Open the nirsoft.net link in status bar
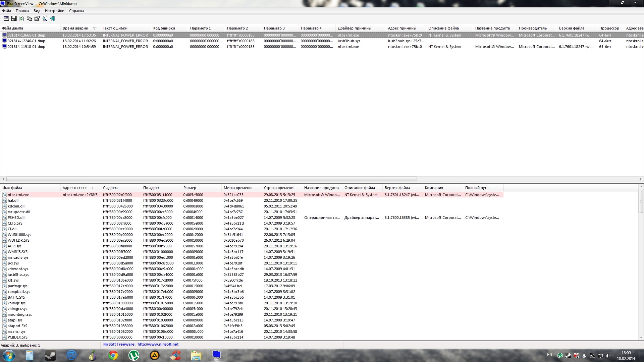 pos(158,344)
